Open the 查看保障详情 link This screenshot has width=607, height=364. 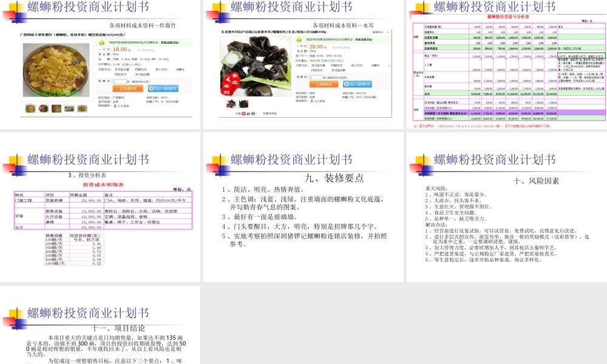[x=170, y=42]
